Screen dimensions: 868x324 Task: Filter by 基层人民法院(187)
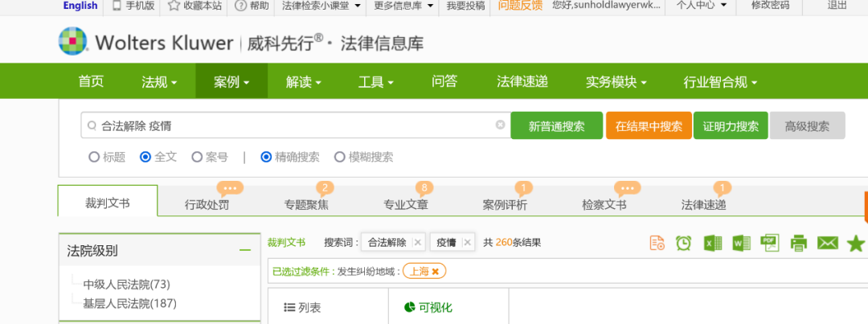coord(130,303)
